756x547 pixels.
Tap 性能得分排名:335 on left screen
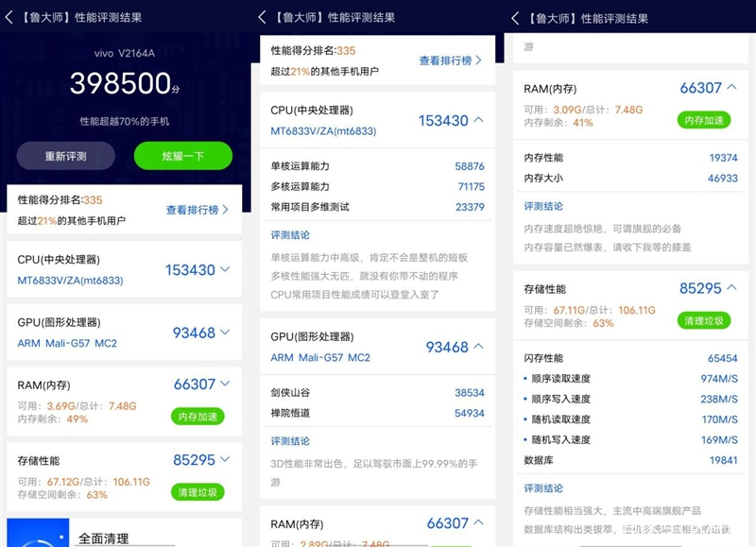[60, 200]
